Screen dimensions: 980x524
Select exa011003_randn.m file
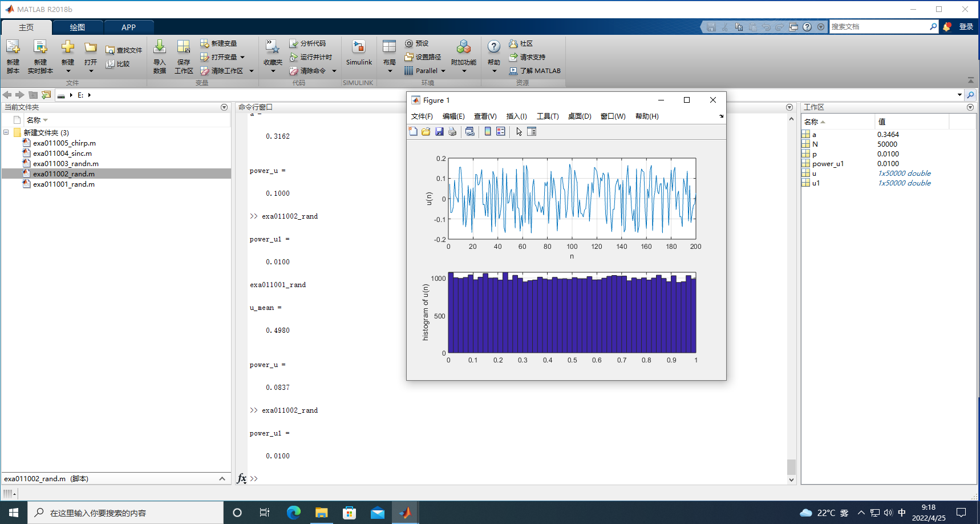click(x=66, y=164)
